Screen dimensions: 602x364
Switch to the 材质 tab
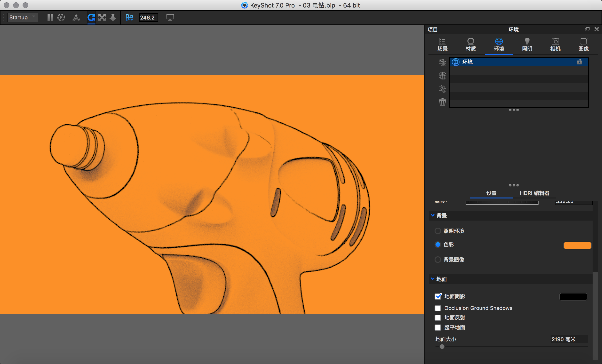470,44
